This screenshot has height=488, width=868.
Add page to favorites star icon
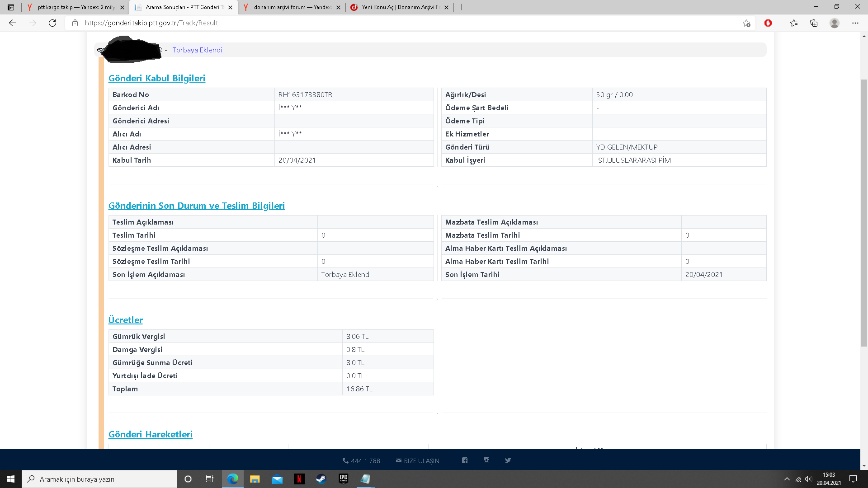[x=746, y=23]
